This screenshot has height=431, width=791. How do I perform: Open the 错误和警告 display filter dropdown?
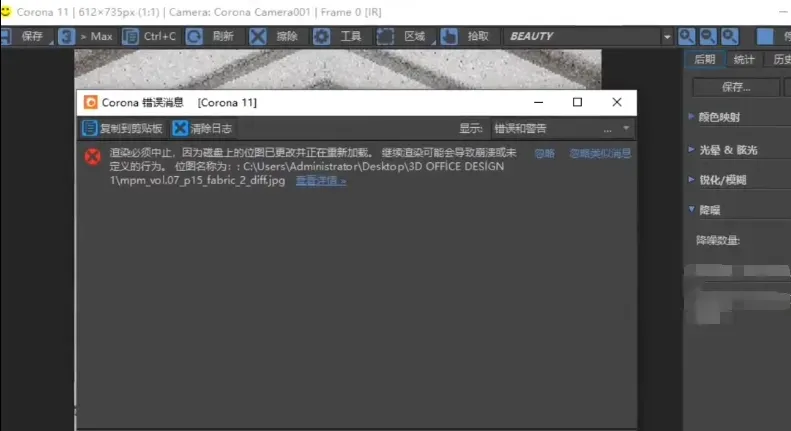pos(561,129)
